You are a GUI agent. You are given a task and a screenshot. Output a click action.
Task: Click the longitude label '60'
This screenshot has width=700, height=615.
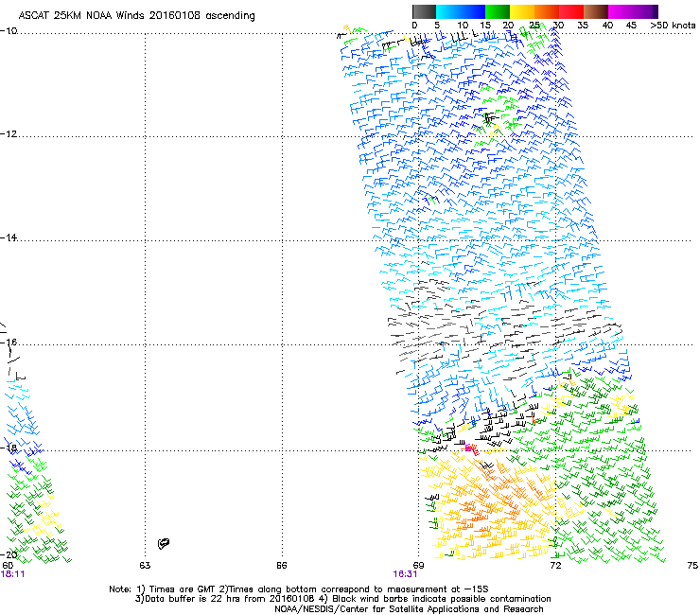tap(8, 566)
